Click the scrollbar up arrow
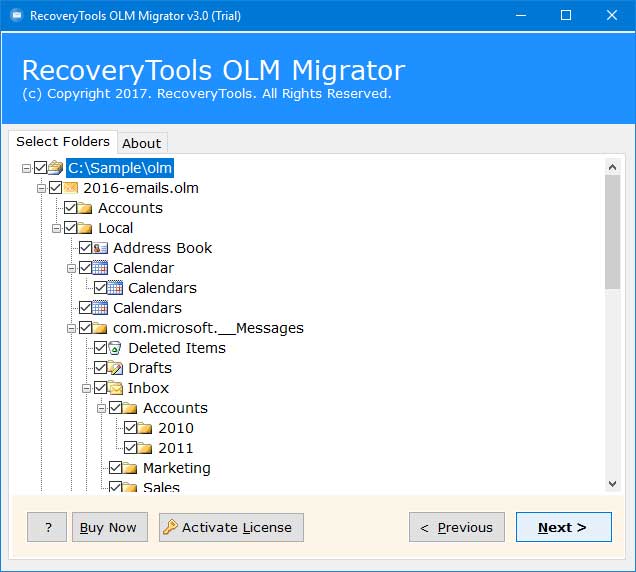Viewport: 636px width, 572px height. (x=612, y=167)
